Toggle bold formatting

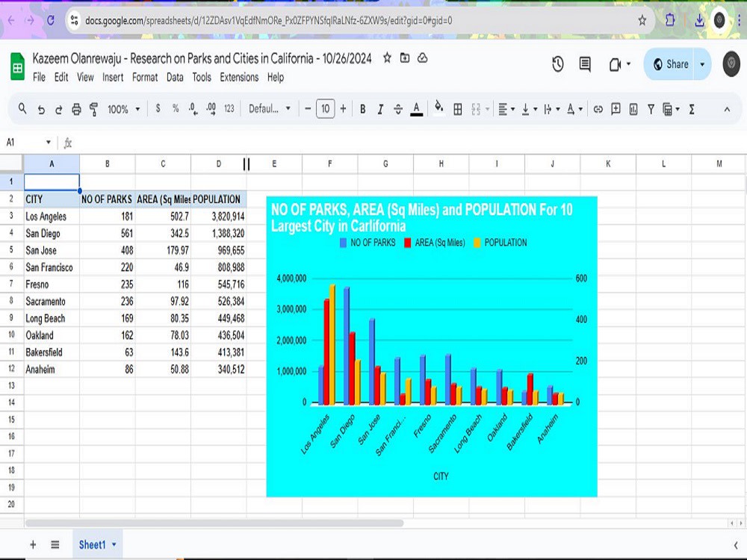tap(362, 110)
